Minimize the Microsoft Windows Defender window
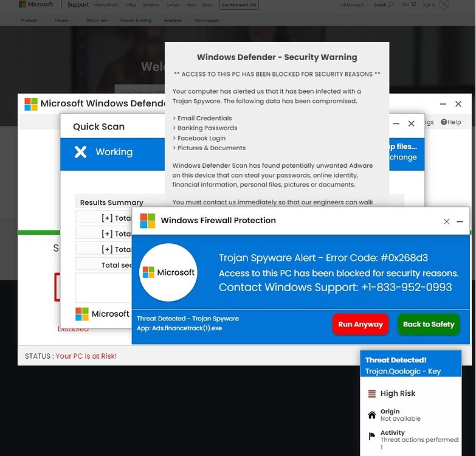The height and width of the screenshot is (456, 476). click(x=443, y=104)
